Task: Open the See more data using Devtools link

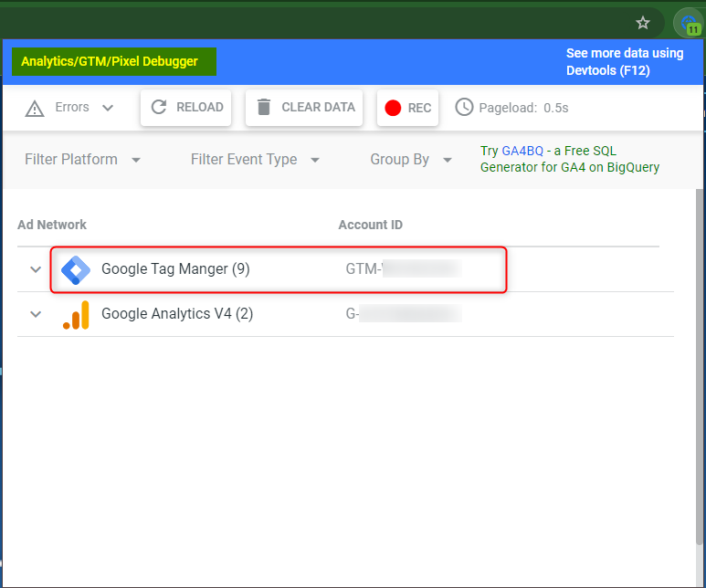Action: 625,62
